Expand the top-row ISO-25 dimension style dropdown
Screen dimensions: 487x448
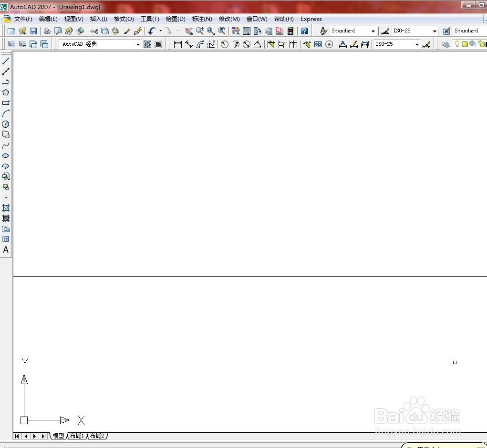click(435, 31)
